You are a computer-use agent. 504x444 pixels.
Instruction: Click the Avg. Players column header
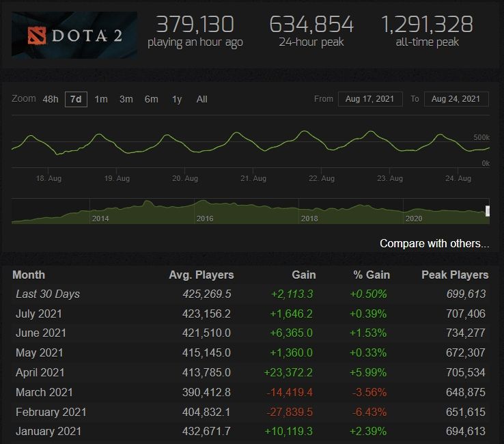tap(201, 275)
